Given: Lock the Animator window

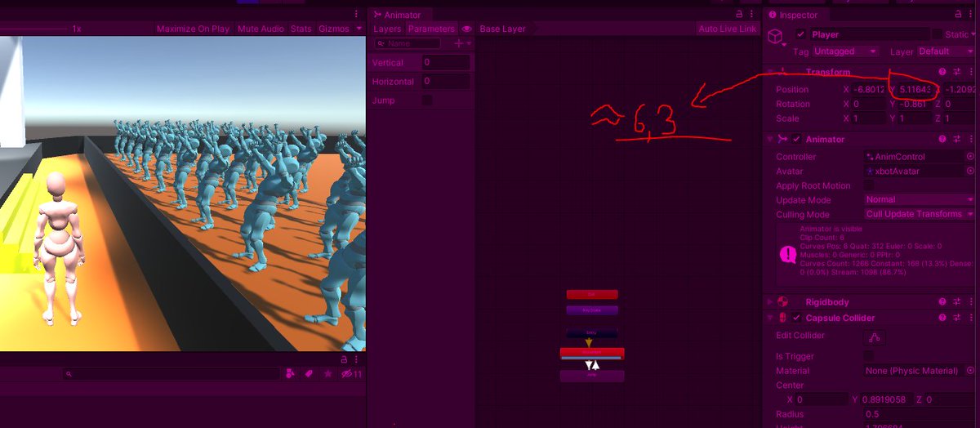Looking at the screenshot, I should [739, 15].
